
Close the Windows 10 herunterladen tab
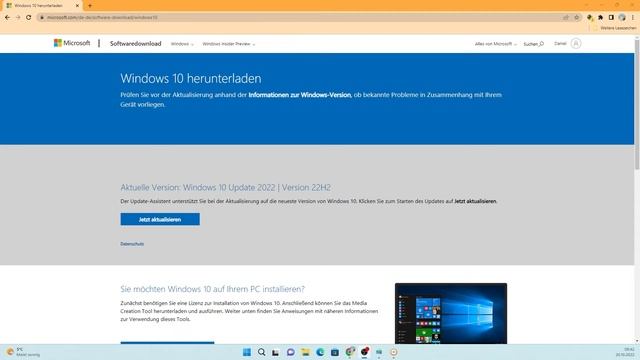(x=77, y=6)
